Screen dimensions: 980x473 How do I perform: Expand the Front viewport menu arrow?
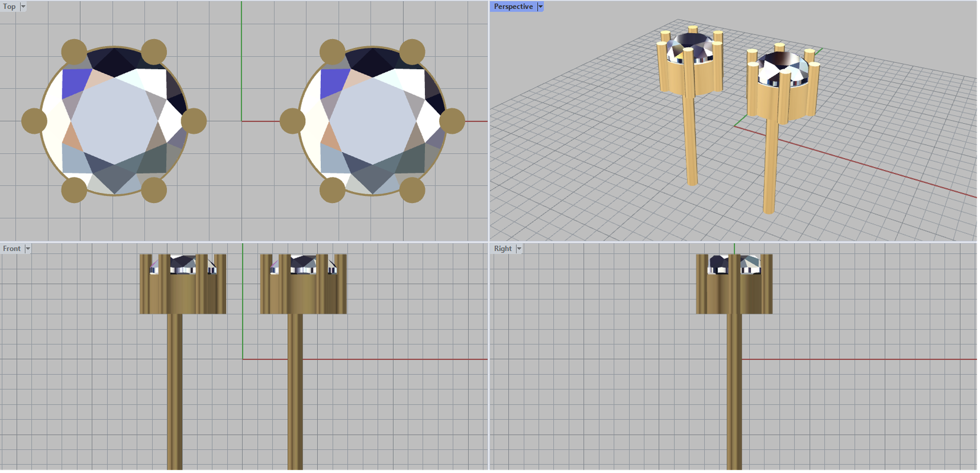[x=28, y=249]
